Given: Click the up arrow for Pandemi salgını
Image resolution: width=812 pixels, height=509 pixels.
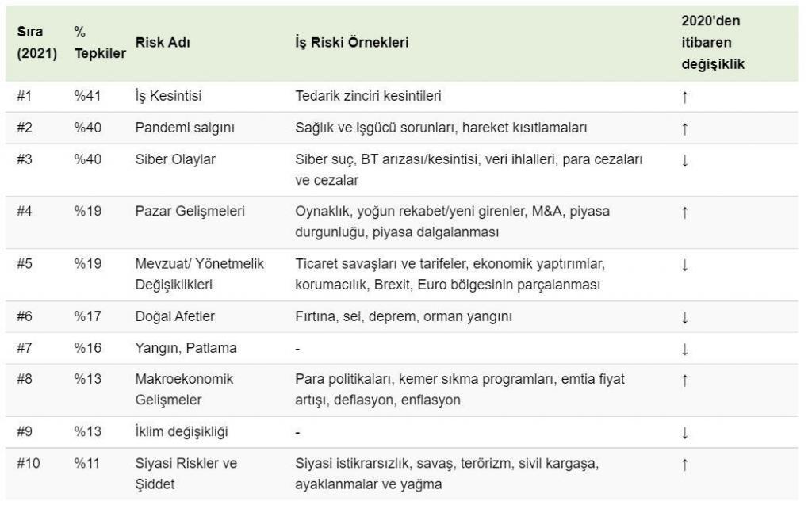Looking at the screenshot, I should tap(684, 128).
